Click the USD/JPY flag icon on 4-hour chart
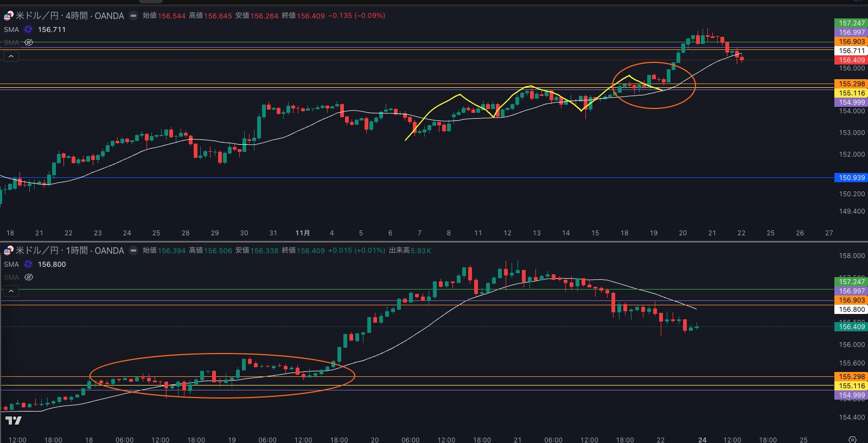 pos(8,16)
